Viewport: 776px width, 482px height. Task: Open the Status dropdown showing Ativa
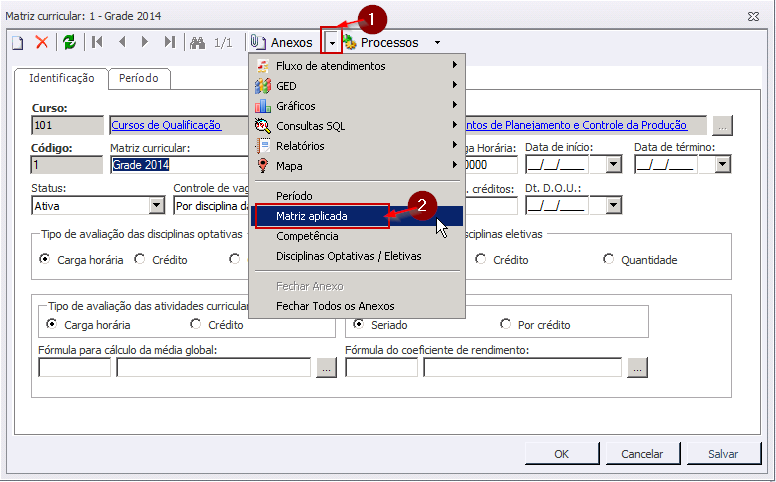[x=156, y=206]
